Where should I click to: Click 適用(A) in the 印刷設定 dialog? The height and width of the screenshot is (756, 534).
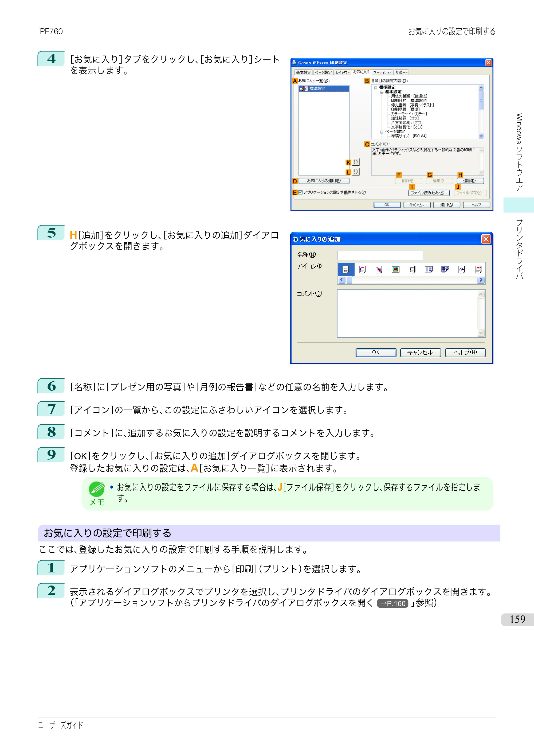click(x=446, y=205)
